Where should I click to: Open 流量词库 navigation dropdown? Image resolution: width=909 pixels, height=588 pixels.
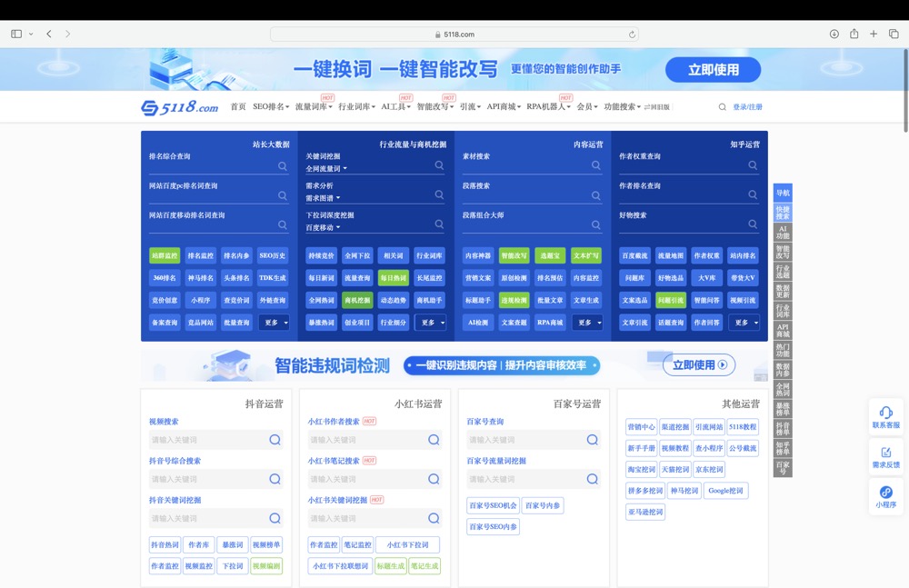pos(314,106)
